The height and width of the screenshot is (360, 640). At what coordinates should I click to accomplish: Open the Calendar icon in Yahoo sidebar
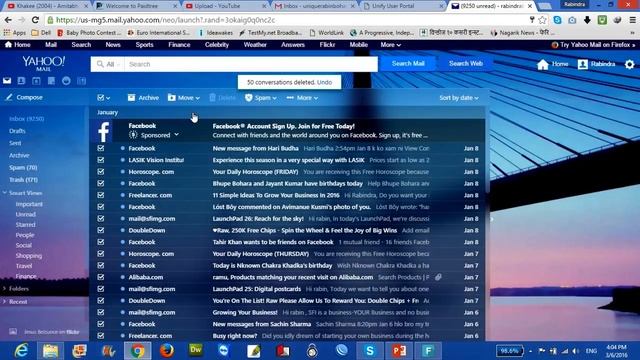pos(36,81)
